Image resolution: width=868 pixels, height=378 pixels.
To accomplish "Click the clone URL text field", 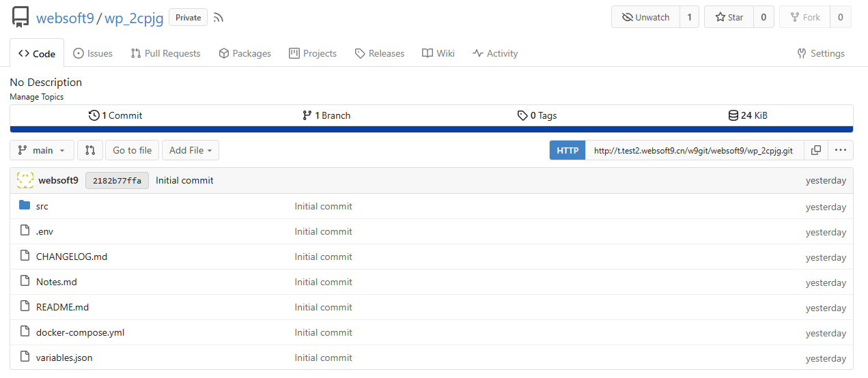I will pyautogui.click(x=693, y=150).
